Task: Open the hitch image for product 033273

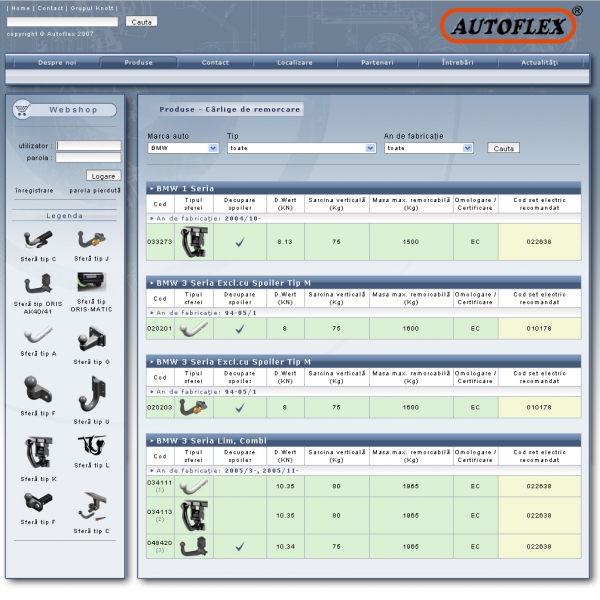Action: point(194,242)
